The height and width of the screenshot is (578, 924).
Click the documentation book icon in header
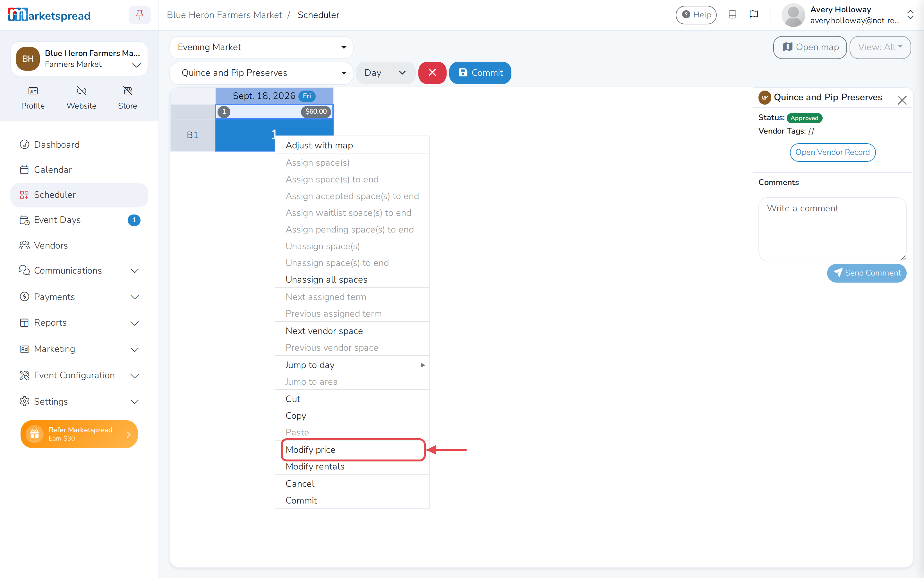pyautogui.click(x=732, y=14)
